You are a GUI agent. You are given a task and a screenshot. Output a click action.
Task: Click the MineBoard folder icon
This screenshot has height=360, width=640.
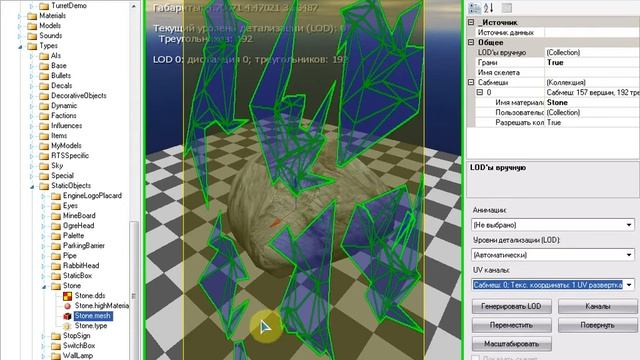pyautogui.click(x=56, y=216)
